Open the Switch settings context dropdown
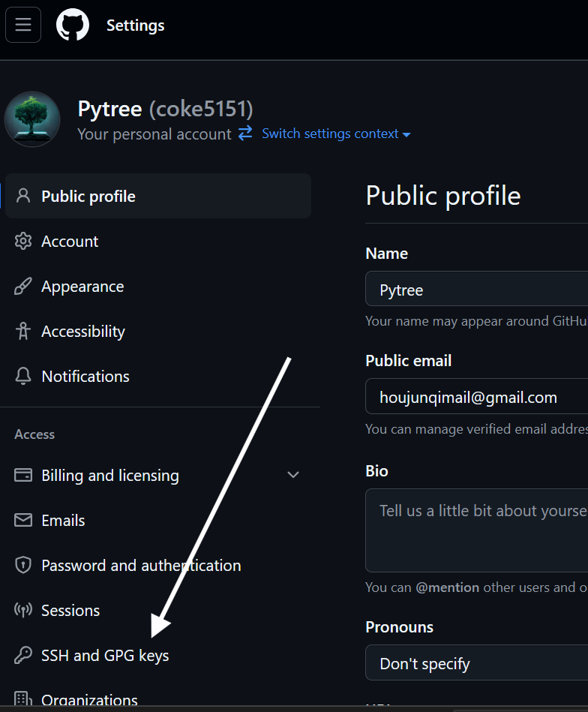The height and width of the screenshot is (712, 588). (x=336, y=134)
